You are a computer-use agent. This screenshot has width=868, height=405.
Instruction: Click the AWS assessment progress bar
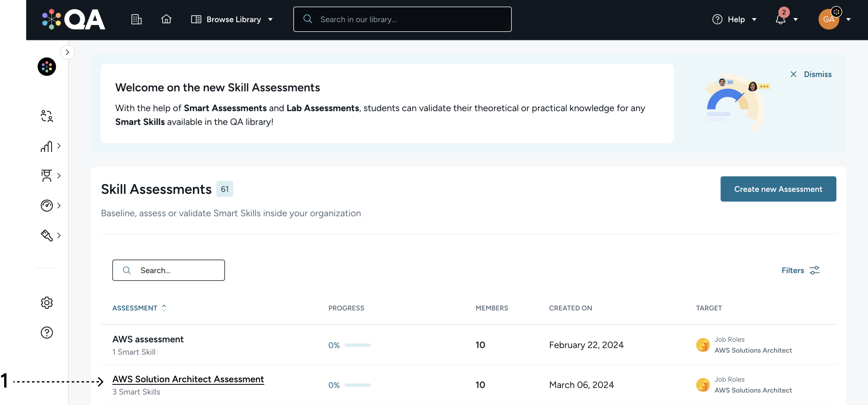[x=357, y=345]
